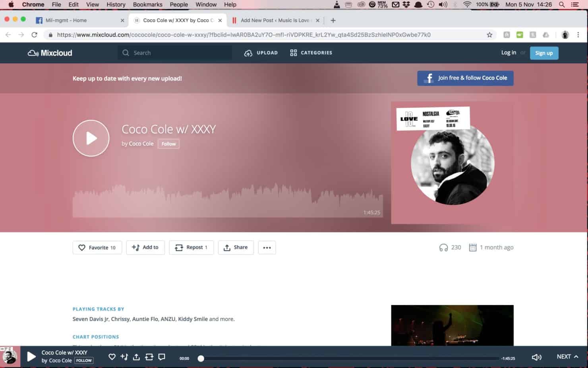Favorite this mix
This screenshot has height=368, width=588.
[x=97, y=247]
